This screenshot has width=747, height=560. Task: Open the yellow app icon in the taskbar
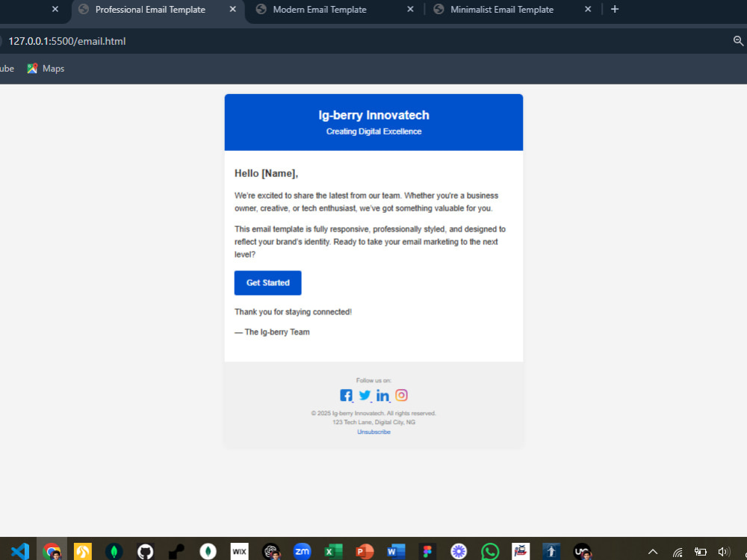click(x=83, y=552)
